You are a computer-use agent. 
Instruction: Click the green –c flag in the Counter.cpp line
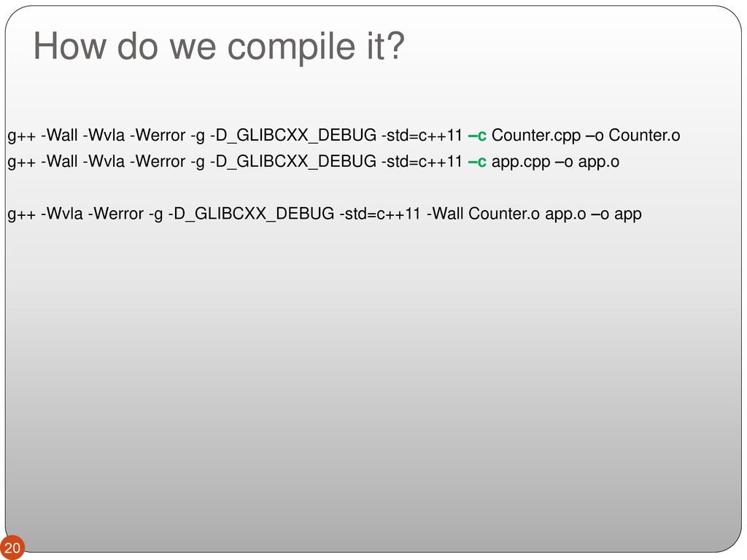tap(477, 135)
